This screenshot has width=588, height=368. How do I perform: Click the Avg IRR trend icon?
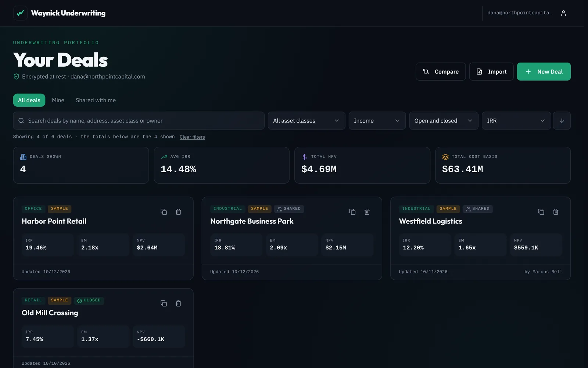pos(164,157)
